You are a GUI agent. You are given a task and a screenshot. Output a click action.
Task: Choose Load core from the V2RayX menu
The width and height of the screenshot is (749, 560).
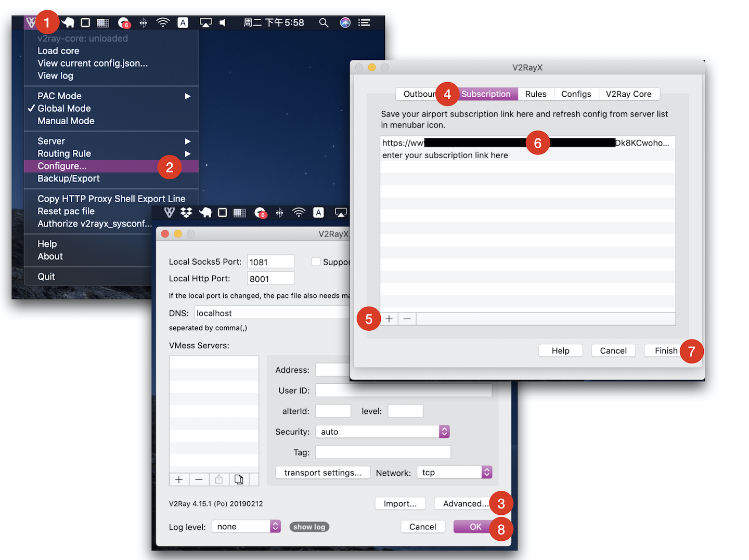pos(111,51)
